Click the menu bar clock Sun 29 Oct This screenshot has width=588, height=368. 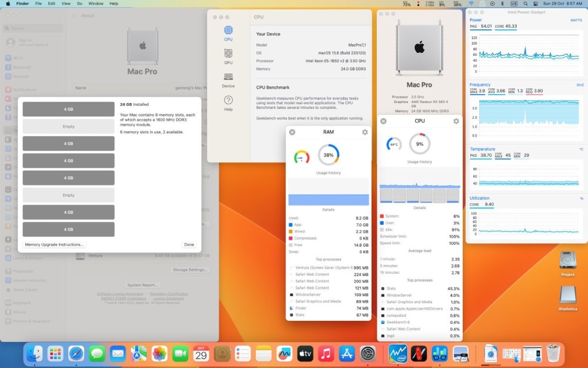click(563, 4)
